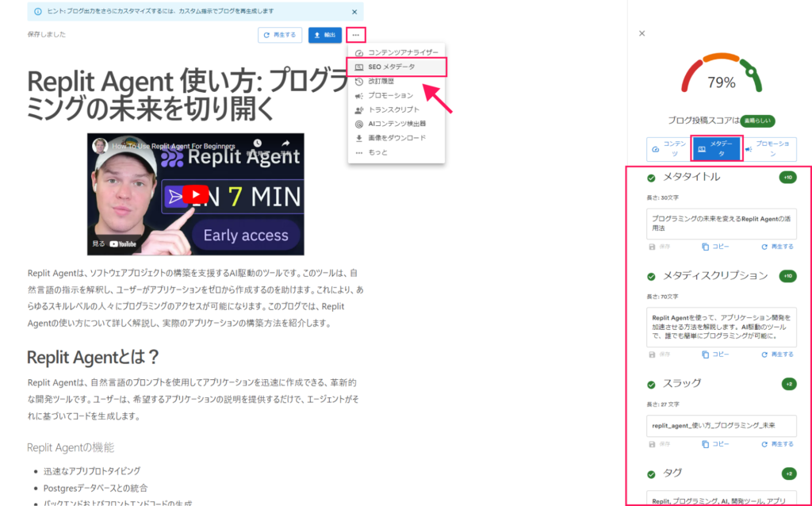Click 再生する under スラッグ field
The image size is (812, 506).
click(x=777, y=444)
